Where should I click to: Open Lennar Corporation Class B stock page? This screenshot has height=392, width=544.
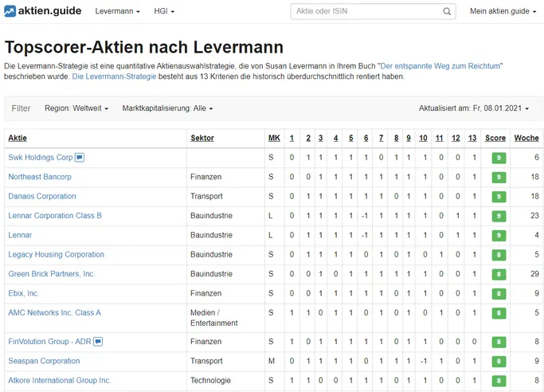(55, 216)
